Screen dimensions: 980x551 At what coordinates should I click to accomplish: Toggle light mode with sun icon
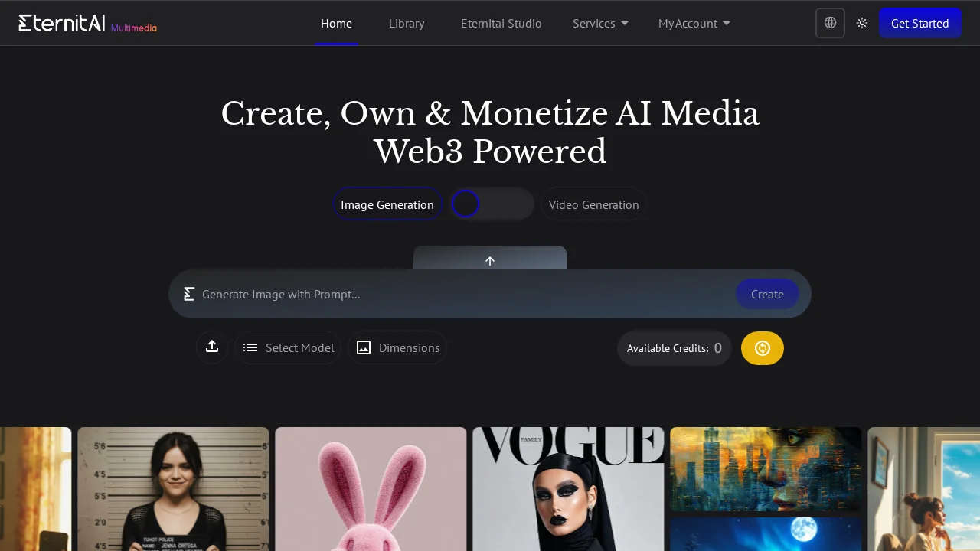coord(862,23)
